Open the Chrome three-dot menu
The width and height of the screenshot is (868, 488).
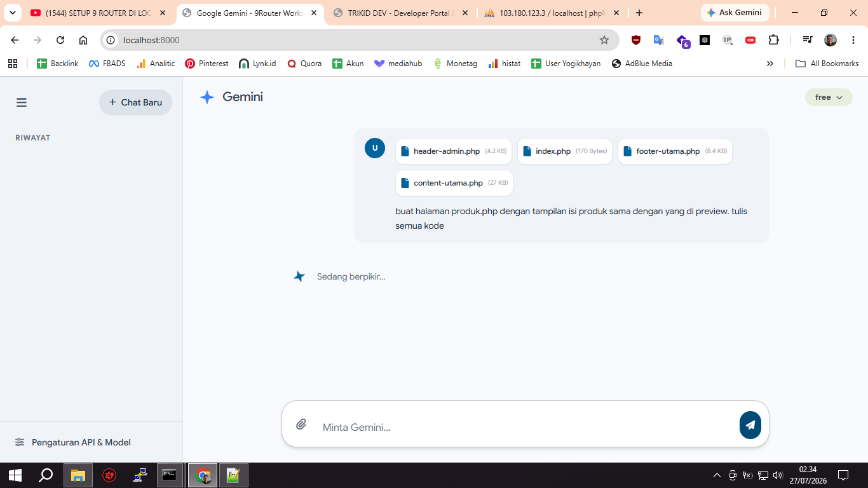(x=853, y=40)
